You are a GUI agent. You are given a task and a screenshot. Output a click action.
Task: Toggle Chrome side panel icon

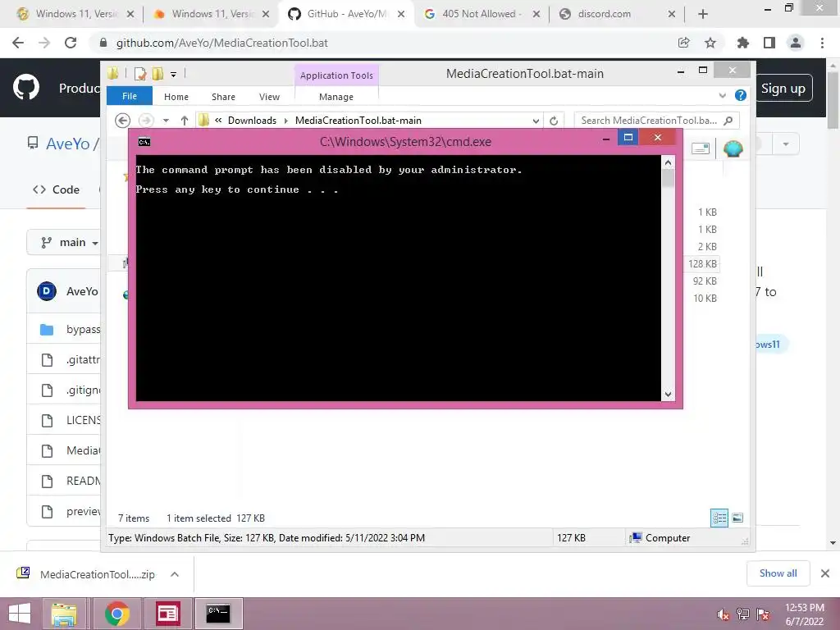tap(769, 43)
